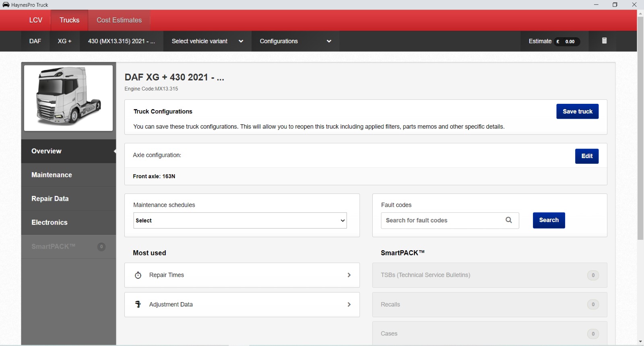The height and width of the screenshot is (346, 644).
Task: Click the HaynesPro Truck app icon in title bar
Action: click(6, 5)
